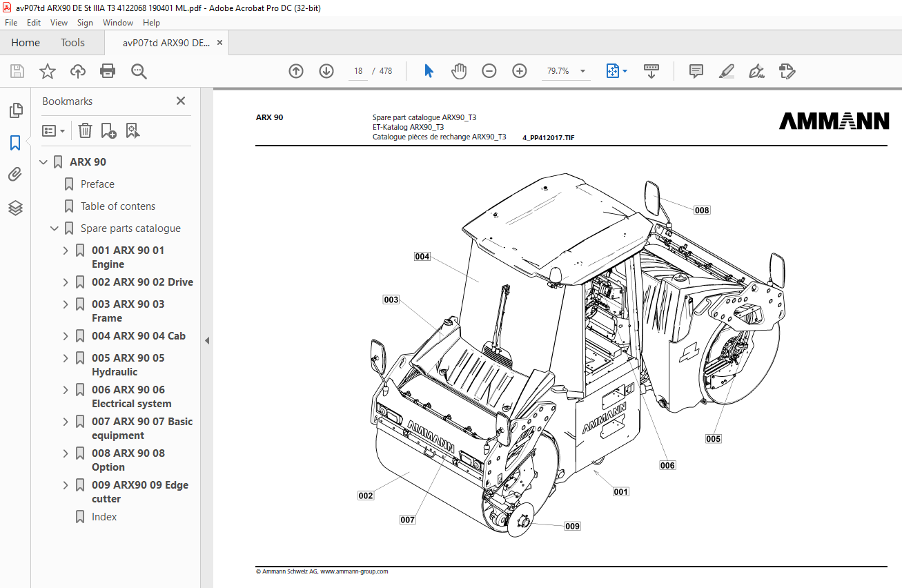Choose the selection arrow tool

[429, 71]
